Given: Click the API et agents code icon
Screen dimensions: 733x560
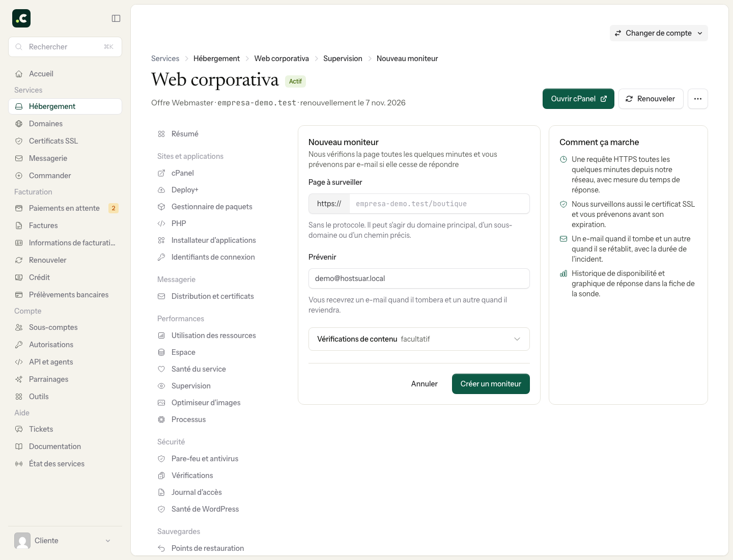Looking at the screenshot, I should [x=19, y=362].
